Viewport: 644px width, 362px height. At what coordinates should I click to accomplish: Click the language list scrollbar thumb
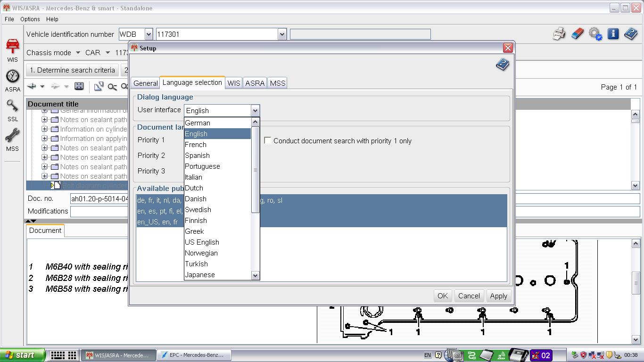click(x=255, y=170)
